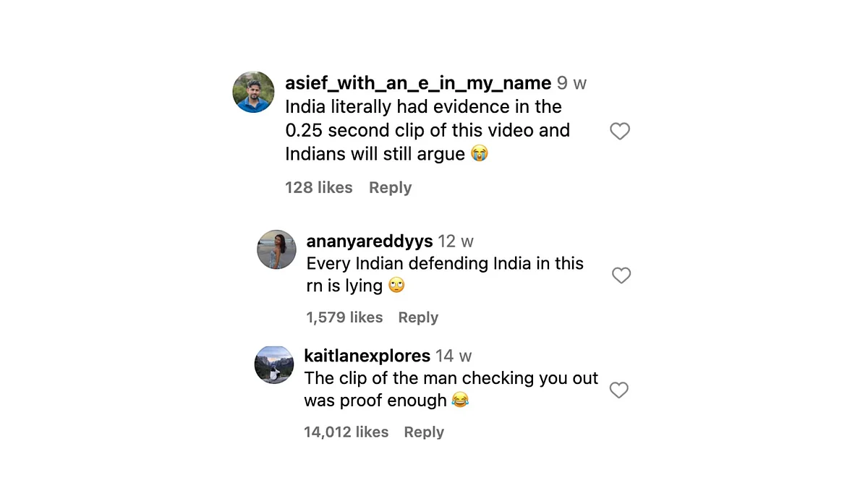Like the comment by asief_with_an_e_in_my_name
The width and height of the screenshot is (868, 488).
point(620,131)
